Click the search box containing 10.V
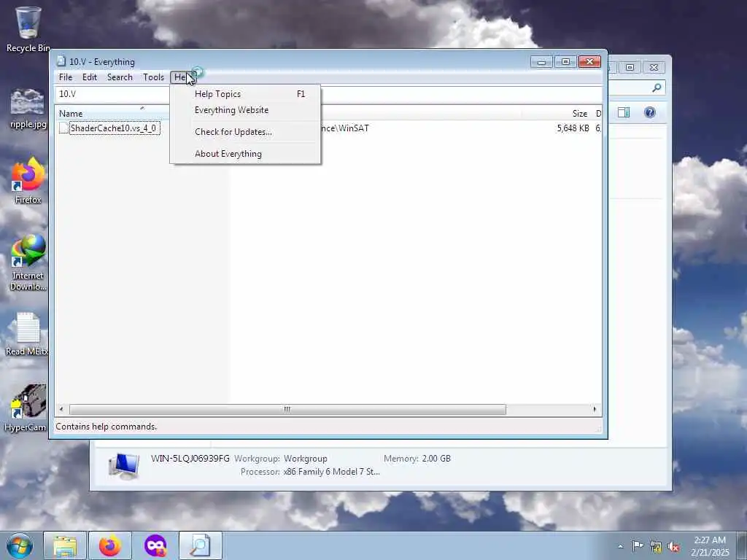The width and height of the screenshot is (747, 560). click(x=328, y=94)
